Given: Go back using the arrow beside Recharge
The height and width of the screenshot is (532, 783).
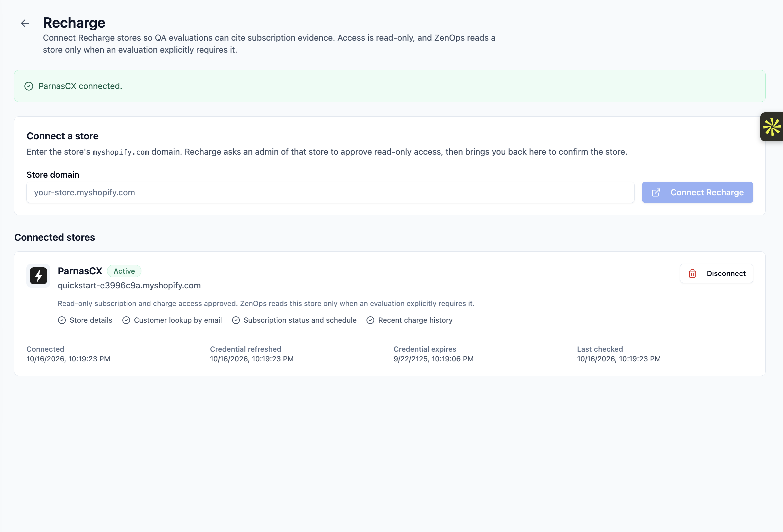Looking at the screenshot, I should (x=25, y=23).
